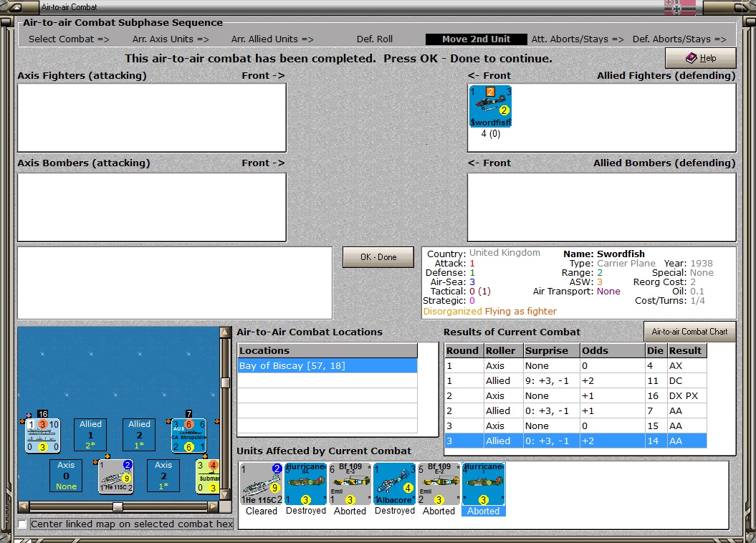Screen dimensions: 756x543
Task: Click the Locations column header
Action: pos(327,350)
